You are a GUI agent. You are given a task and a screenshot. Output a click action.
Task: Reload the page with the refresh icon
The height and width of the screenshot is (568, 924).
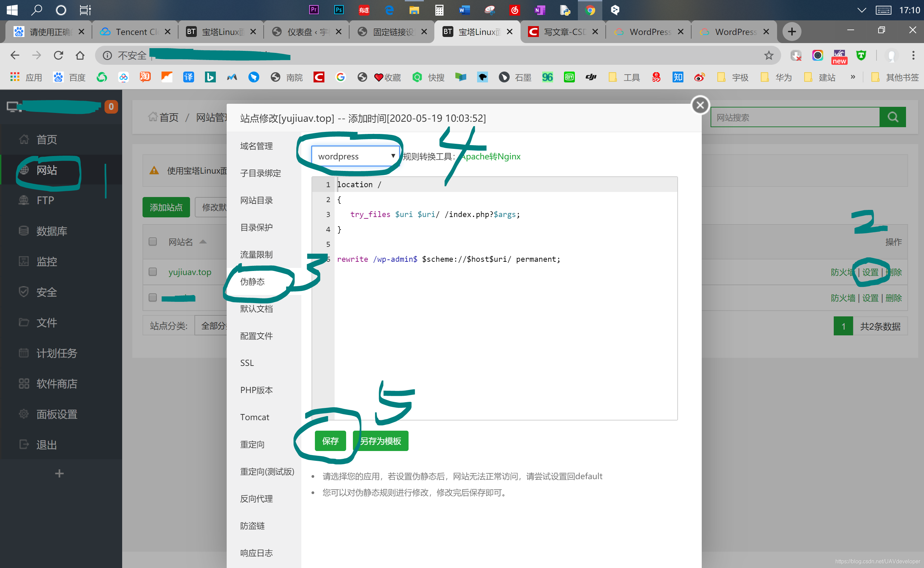point(58,56)
